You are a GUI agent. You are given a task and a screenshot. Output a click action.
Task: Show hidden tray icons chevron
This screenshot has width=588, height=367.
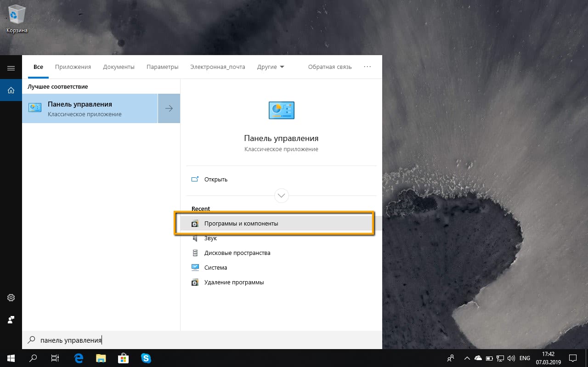[x=467, y=358]
